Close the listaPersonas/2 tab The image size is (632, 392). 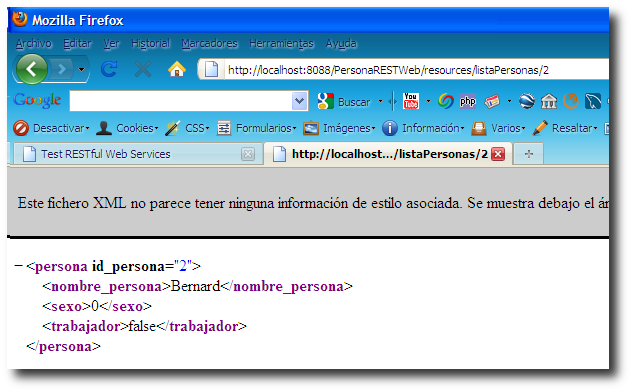tap(498, 154)
